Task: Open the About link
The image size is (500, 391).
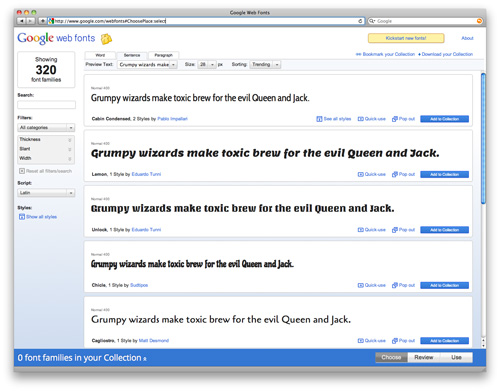Action: coord(467,38)
